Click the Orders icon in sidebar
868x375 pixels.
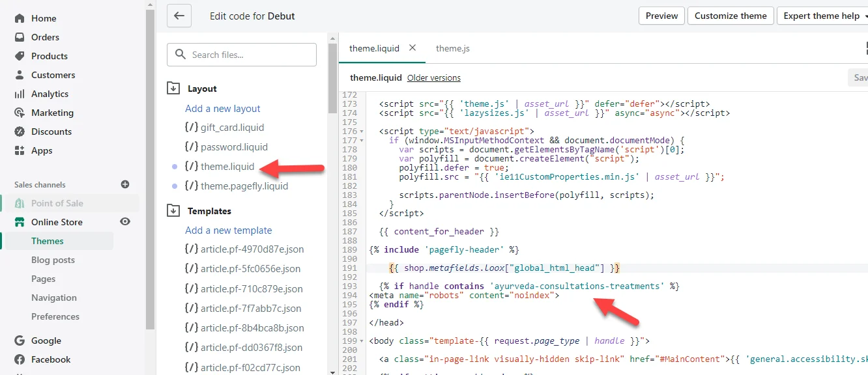(x=20, y=37)
